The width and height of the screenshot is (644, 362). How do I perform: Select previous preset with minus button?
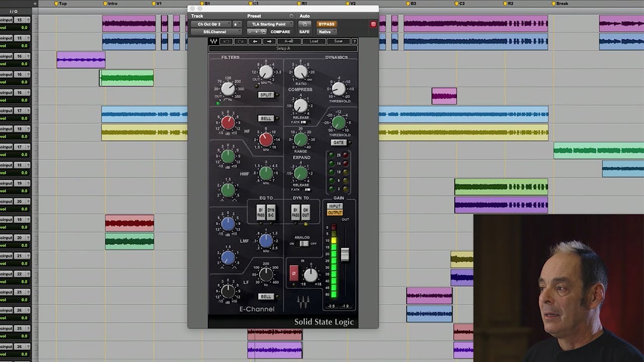(250, 32)
